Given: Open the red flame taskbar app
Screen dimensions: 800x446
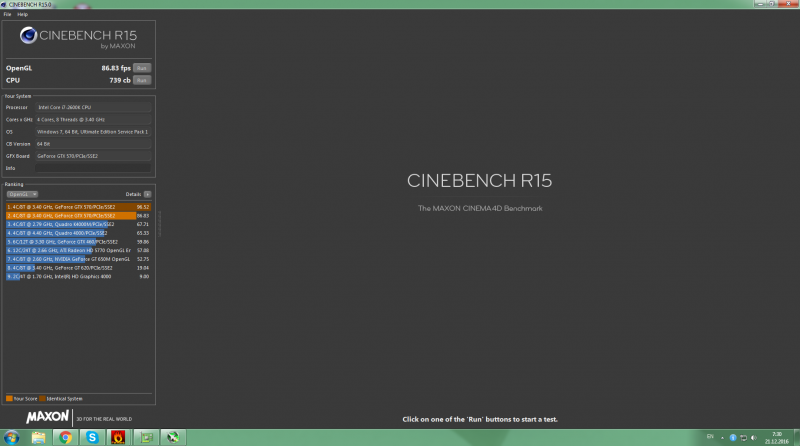Looking at the screenshot, I should [119, 437].
